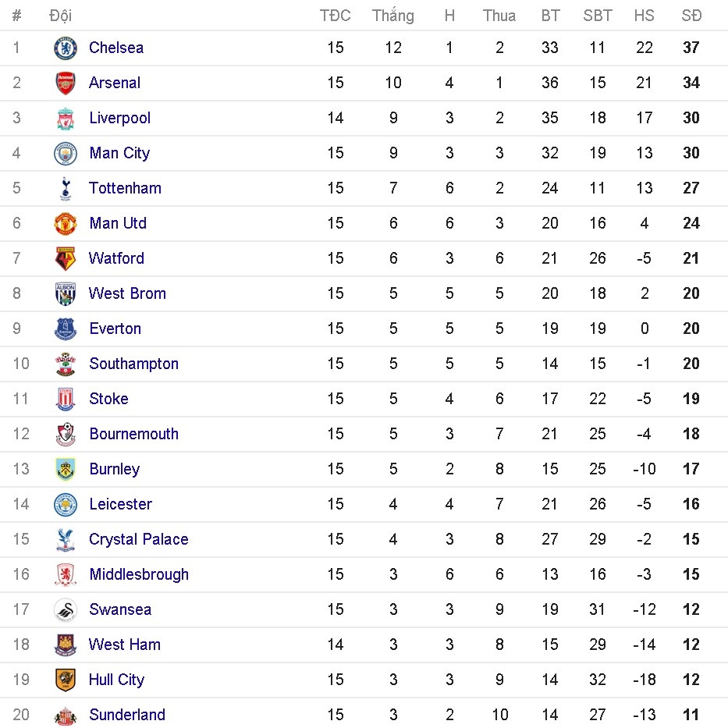Screen dimensions: 728x728
Task: Click the Thắng wins column header
Action: coord(392,16)
